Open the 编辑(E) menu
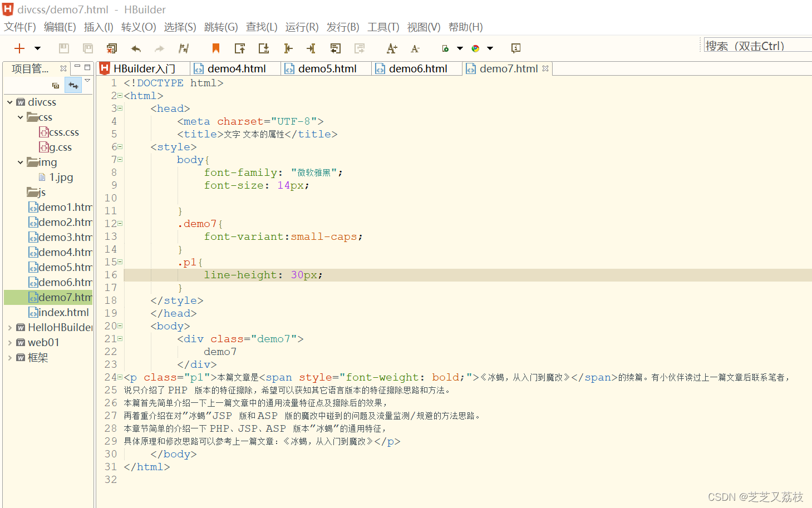812x508 pixels. click(60, 27)
